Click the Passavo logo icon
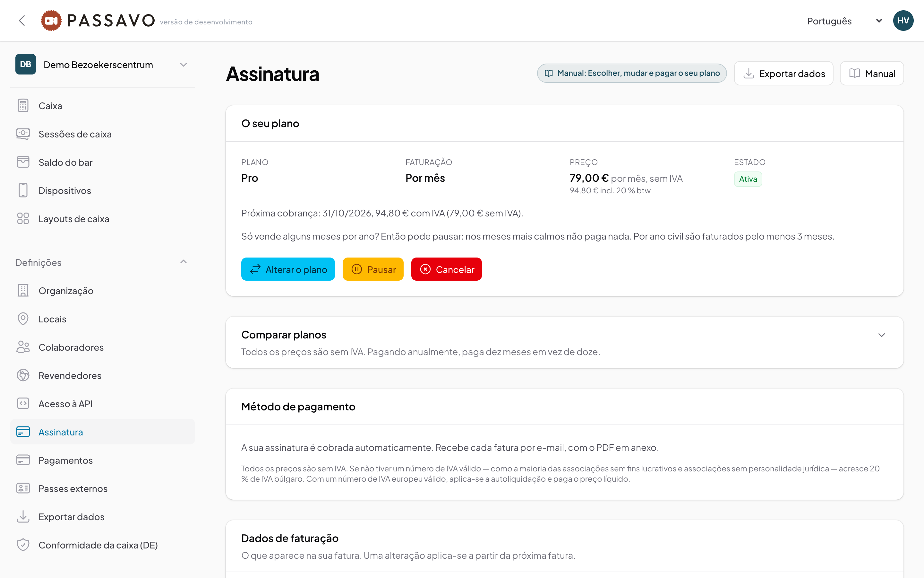The width and height of the screenshot is (924, 578). tap(51, 21)
